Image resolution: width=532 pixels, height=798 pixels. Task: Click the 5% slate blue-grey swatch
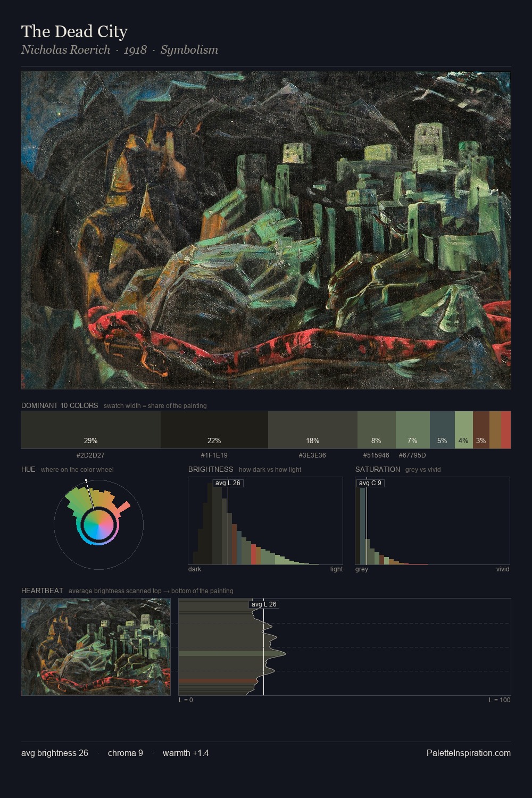442,429
